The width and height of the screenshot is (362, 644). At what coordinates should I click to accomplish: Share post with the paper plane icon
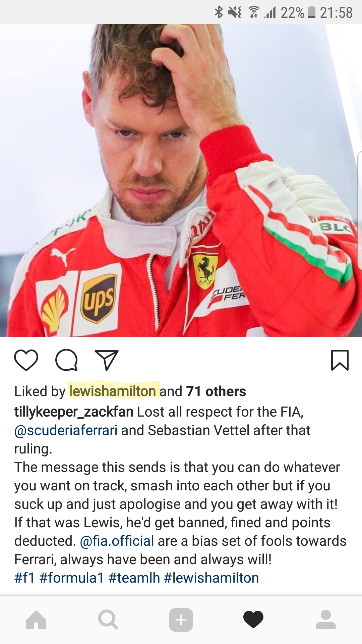[107, 360]
